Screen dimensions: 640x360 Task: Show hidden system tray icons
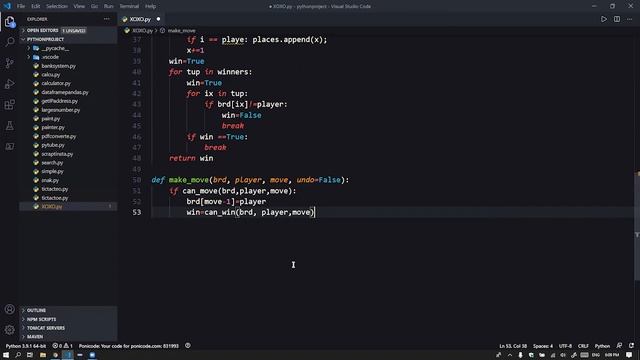click(510, 355)
